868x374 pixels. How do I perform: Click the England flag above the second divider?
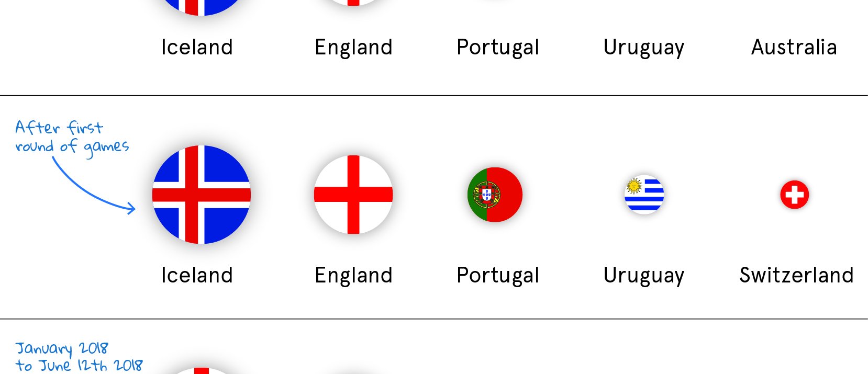coord(353,195)
